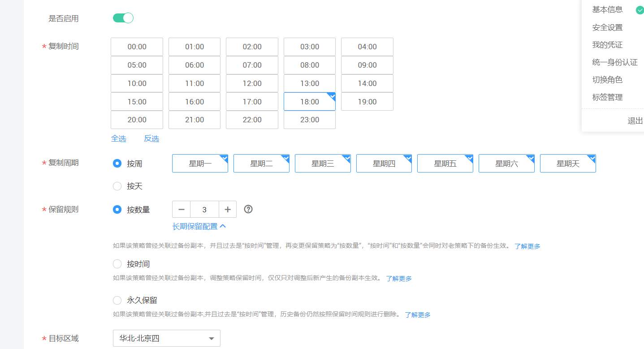Select the 11:00 replication time
Image resolution: width=644 pixels, height=349 pixels.
[x=194, y=83]
